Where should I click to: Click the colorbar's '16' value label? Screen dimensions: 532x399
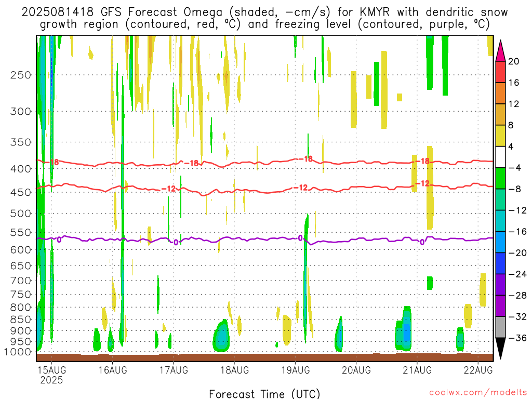(x=514, y=83)
